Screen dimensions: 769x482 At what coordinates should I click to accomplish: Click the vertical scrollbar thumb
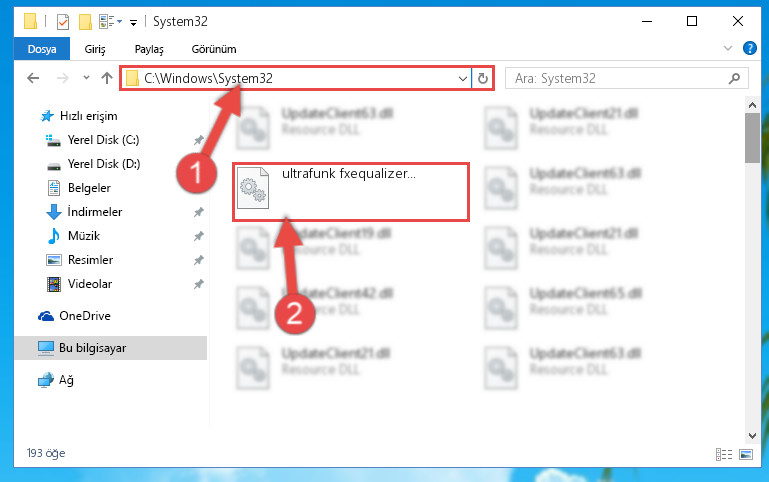(752, 138)
